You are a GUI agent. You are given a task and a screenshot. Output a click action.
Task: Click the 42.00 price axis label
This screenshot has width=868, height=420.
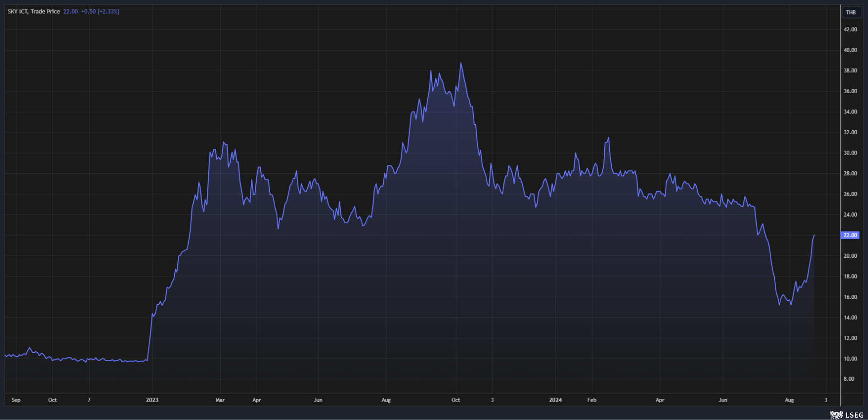tap(850, 29)
